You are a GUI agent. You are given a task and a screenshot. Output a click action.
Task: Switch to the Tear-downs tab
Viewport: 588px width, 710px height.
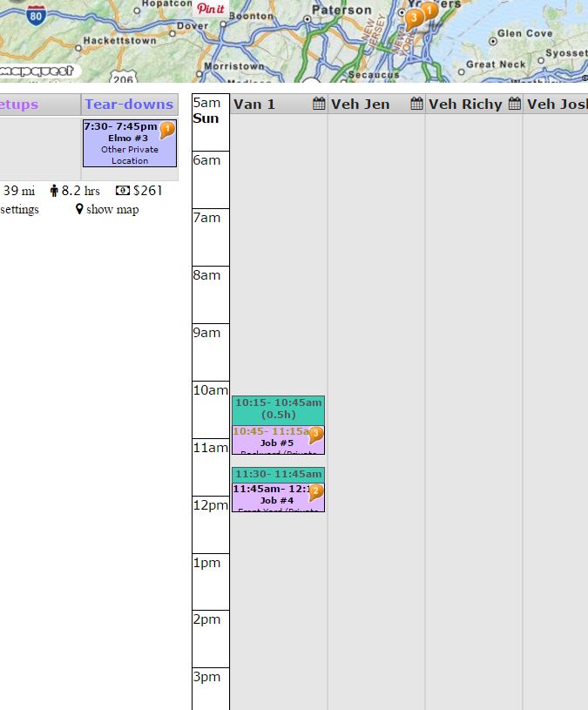click(x=129, y=105)
